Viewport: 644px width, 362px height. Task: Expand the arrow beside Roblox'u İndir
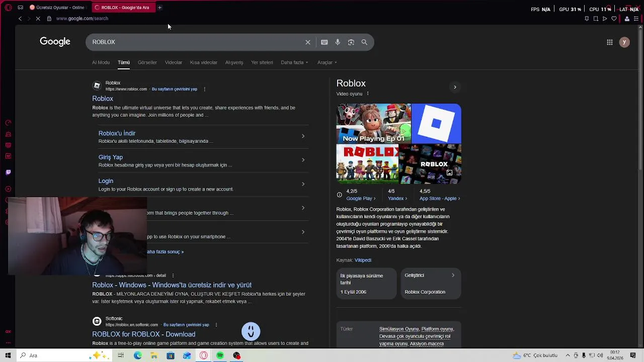(x=303, y=136)
